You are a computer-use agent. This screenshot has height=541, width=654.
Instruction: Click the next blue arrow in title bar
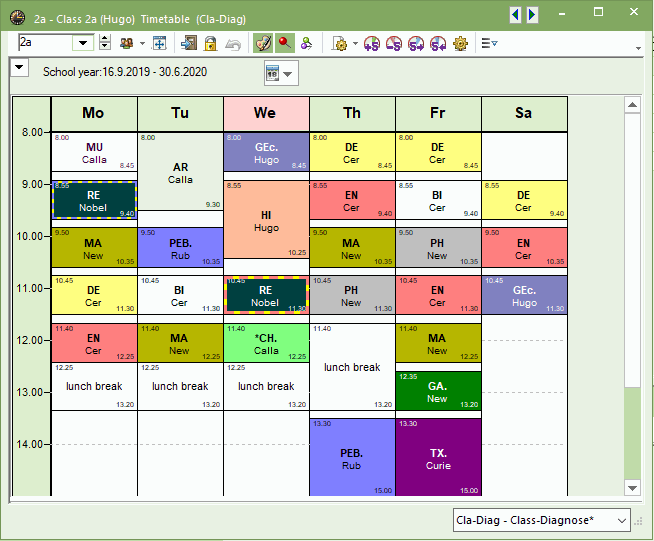[x=532, y=15]
